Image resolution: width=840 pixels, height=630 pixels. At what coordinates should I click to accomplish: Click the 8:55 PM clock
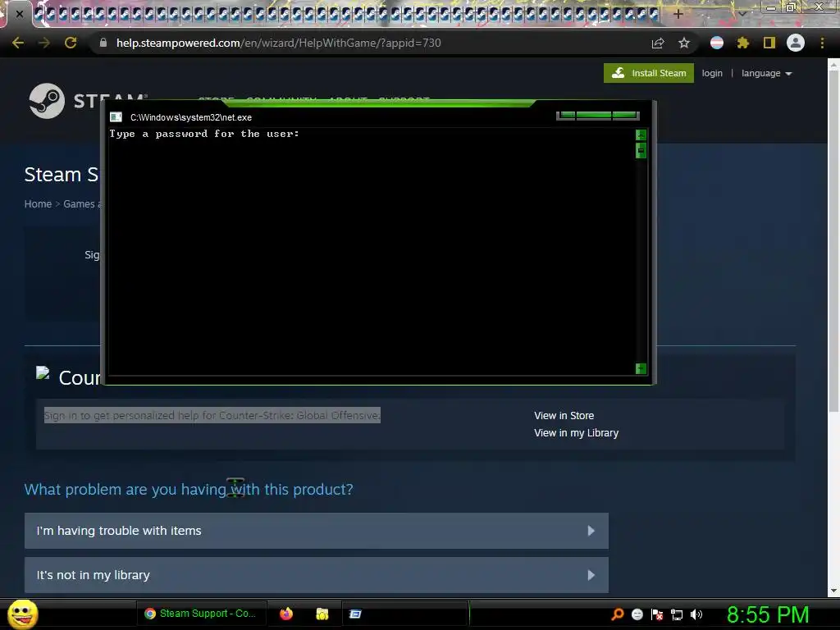tap(768, 614)
